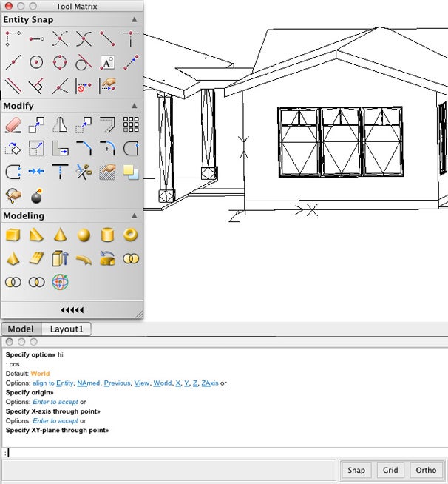Click the World option link
Image resolution: width=448 pixels, height=484 pixels.
point(163,383)
